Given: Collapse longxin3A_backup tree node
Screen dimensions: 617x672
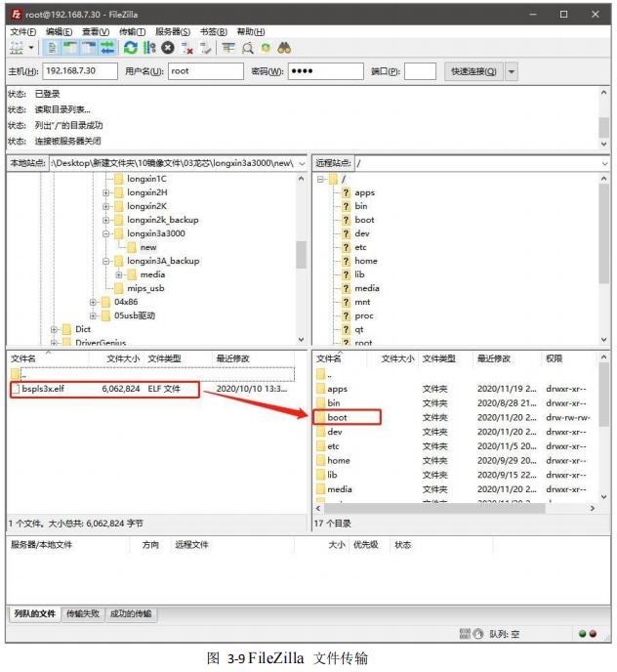Looking at the screenshot, I should (105, 262).
